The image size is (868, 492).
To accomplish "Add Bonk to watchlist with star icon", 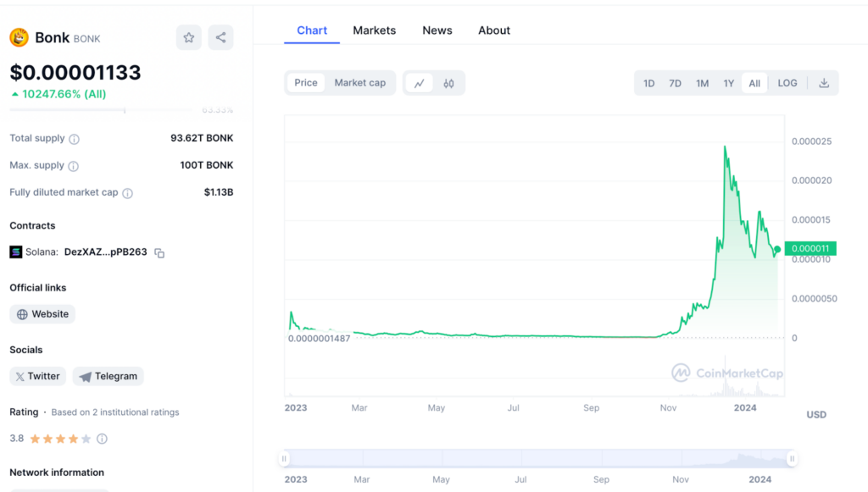I will (x=189, y=37).
